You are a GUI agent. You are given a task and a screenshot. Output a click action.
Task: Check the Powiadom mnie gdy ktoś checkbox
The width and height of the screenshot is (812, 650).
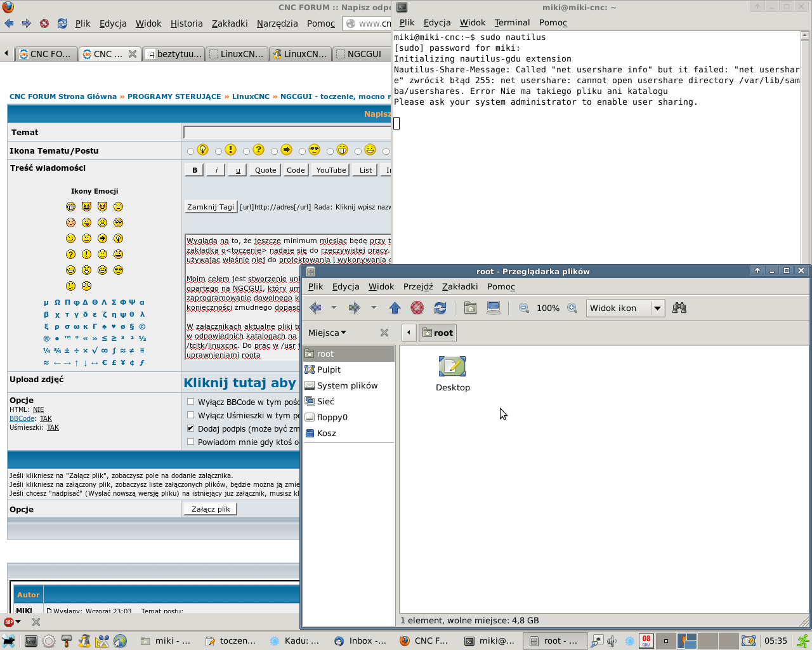pyautogui.click(x=190, y=442)
